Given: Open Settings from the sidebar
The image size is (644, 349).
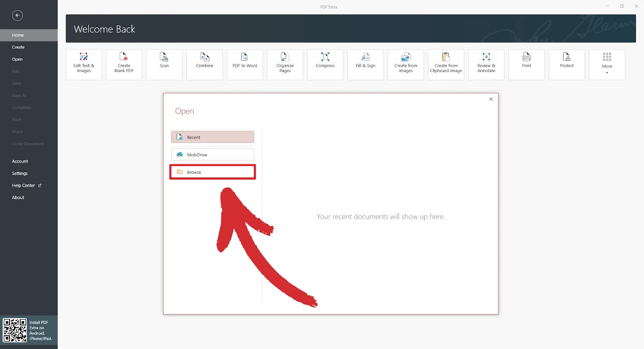Looking at the screenshot, I should click(29, 173).
